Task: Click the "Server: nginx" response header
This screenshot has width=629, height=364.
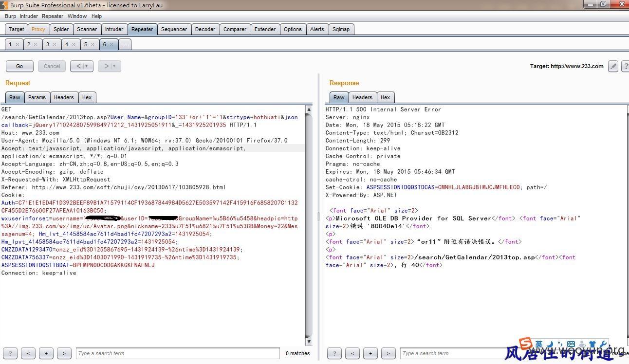Action: click(348, 117)
